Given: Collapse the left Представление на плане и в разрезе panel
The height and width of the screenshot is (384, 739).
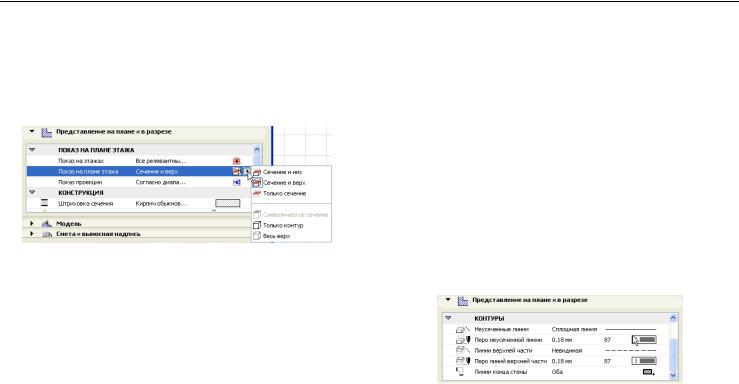Looking at the screenshot, I should (32, 131).
